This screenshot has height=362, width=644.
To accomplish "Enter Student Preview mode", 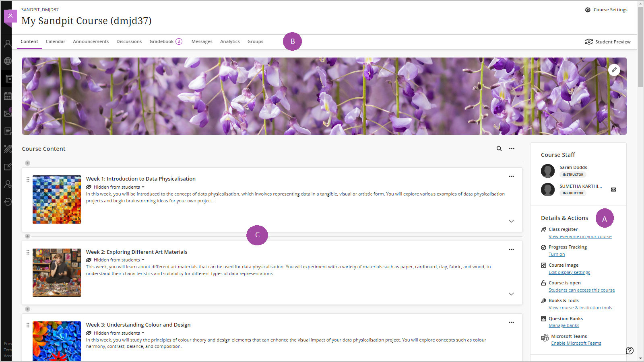I will pyautogui.click(x=608, y=41).
